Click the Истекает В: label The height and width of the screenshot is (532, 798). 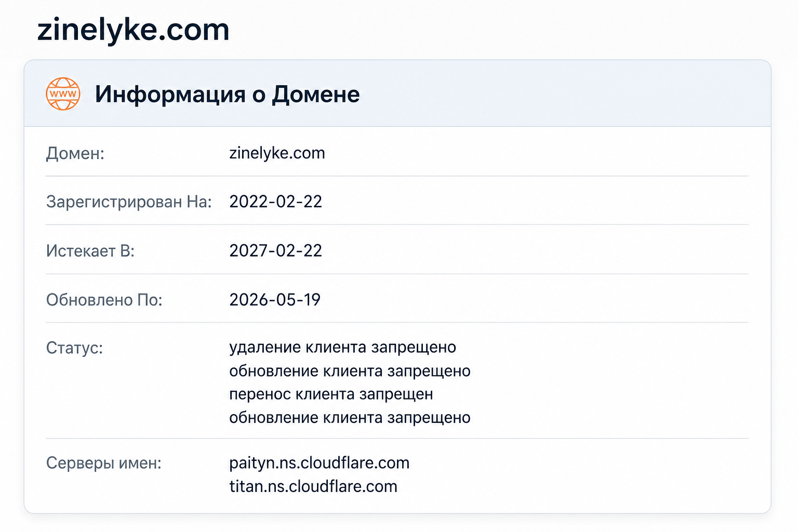pyautogui.click(x=90, y=251)
